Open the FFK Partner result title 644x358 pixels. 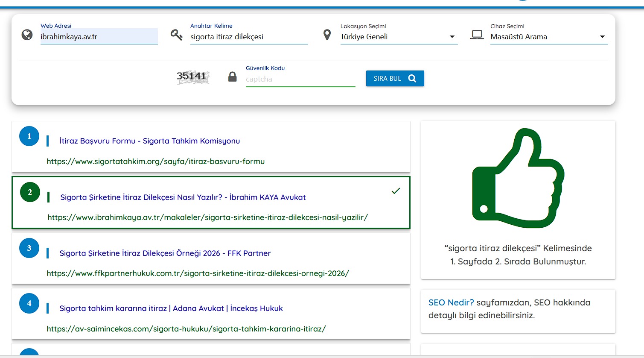tap(165, 253)
